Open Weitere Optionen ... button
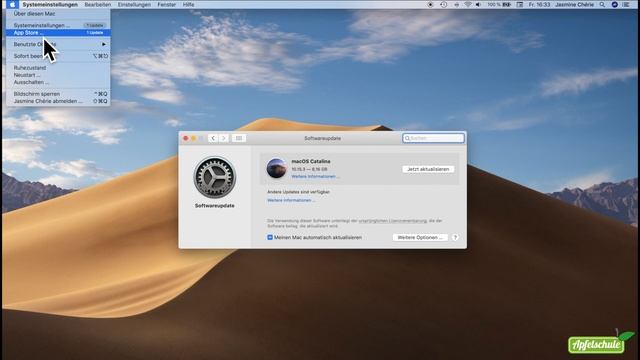The width and height of the screenshot is (640, 360). point(420,237)
